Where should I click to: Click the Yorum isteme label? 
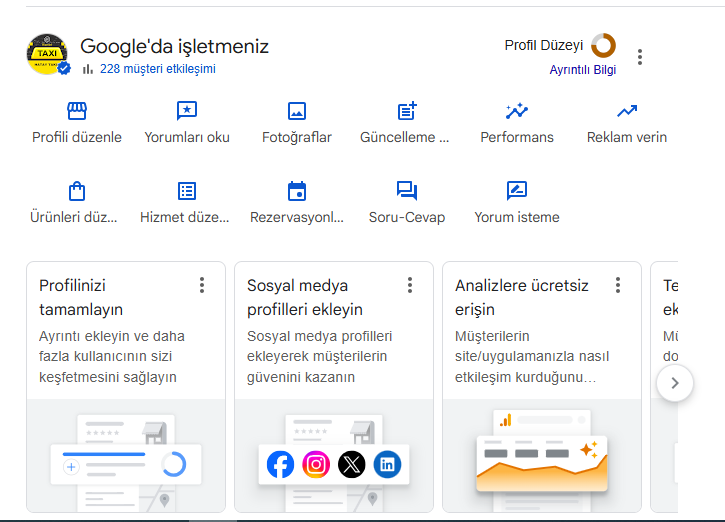coord(517,217)
